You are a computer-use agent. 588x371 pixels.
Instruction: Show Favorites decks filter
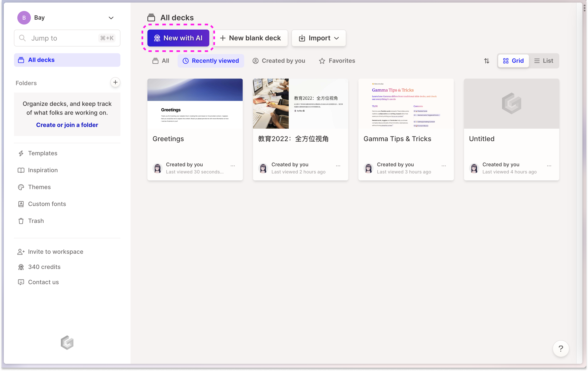(337, 61)
